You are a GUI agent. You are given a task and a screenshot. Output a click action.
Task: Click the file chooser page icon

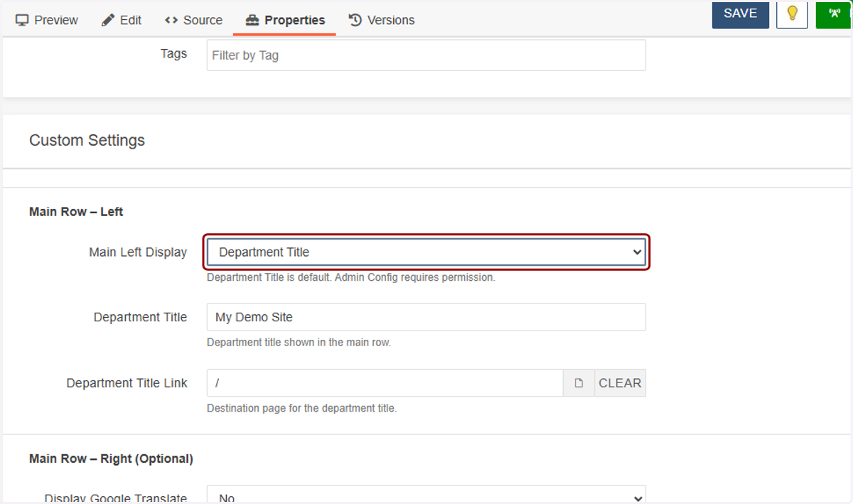coord(579,383)
